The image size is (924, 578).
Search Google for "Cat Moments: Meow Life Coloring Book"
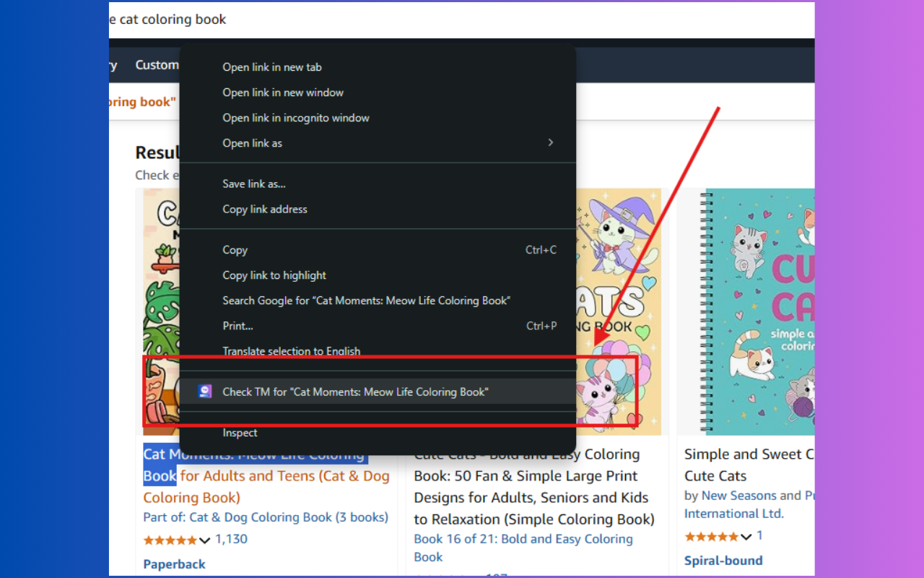point(378,301)
